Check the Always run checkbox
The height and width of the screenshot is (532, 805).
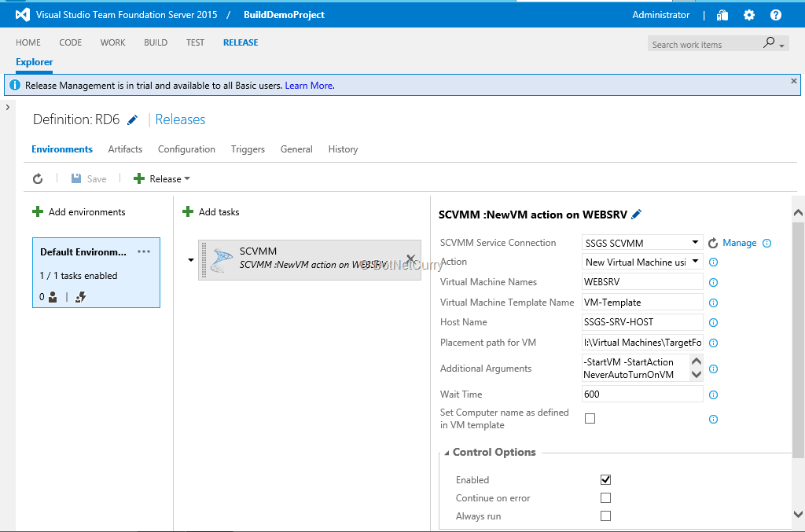[606, 515]
